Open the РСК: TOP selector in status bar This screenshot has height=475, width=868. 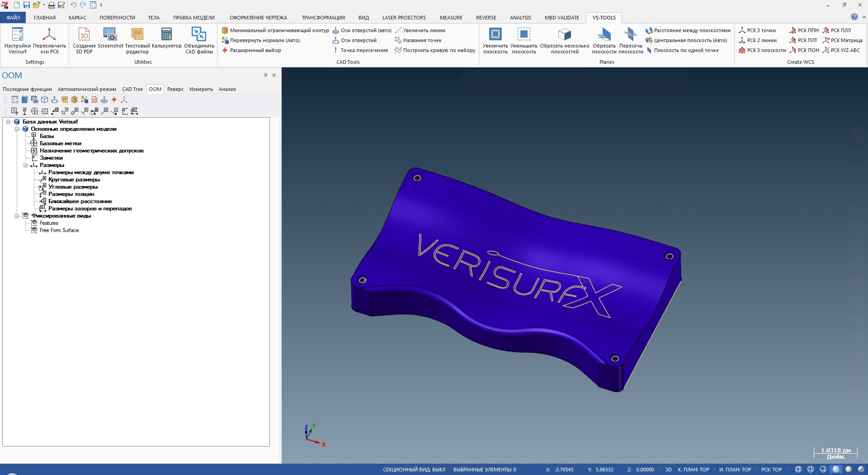pos(771,470)
